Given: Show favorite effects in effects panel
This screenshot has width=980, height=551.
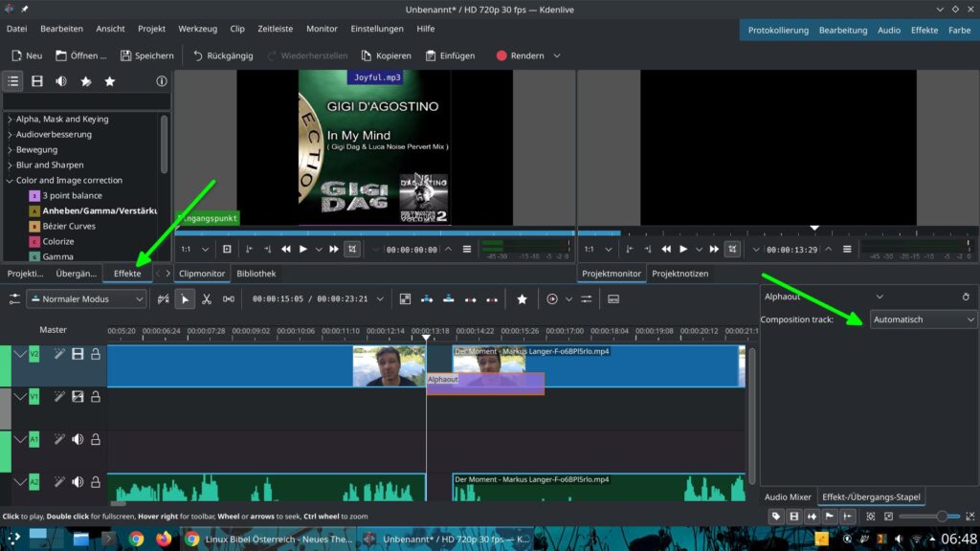Looking at the screenshot, I should 110,81.
